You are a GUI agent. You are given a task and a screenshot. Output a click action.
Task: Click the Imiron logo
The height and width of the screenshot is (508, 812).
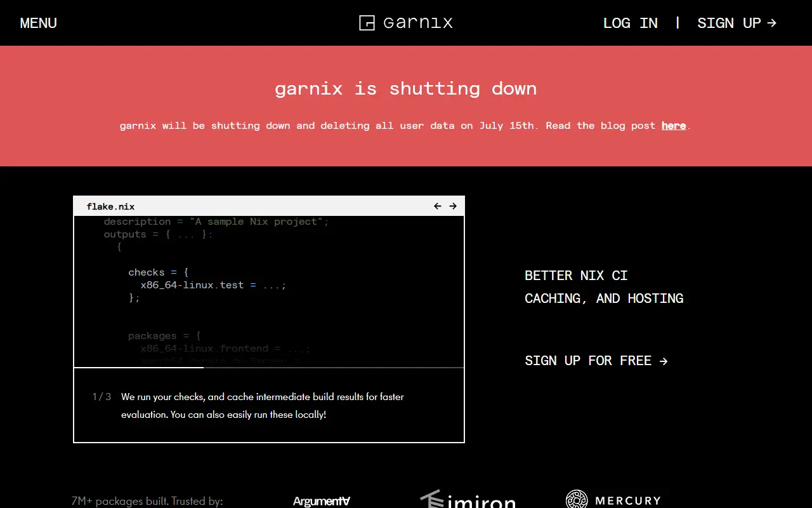point(468,500)
